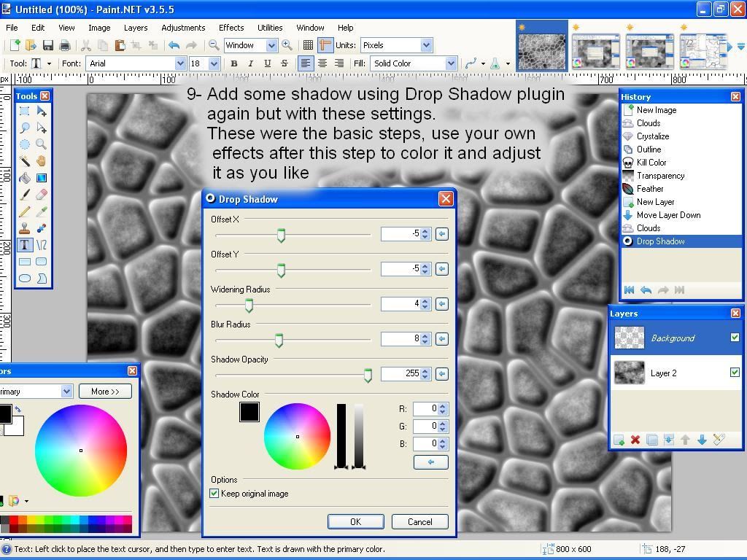Reset Shadow Opacity with arrow button
The height and width of the screenshot is (560, 747).
coord(441,374)
